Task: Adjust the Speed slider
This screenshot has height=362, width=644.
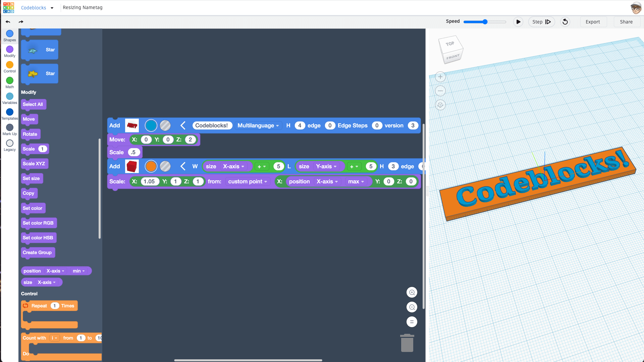Action: (485, 21)
